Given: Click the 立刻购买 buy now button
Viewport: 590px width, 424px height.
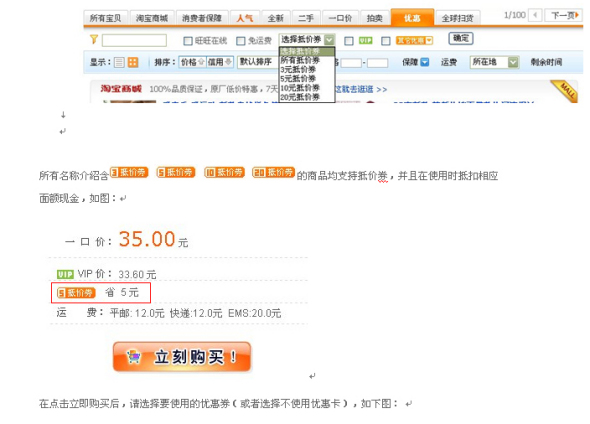Looking at the screenshot, I should point(182,357).
